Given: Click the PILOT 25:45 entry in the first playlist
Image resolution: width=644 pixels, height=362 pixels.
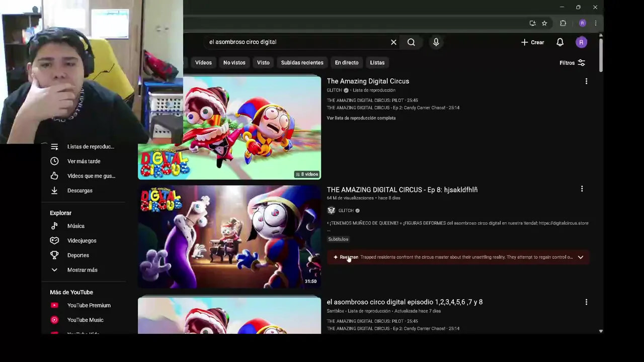Looking at the screenshot, I should pos(372,101).
